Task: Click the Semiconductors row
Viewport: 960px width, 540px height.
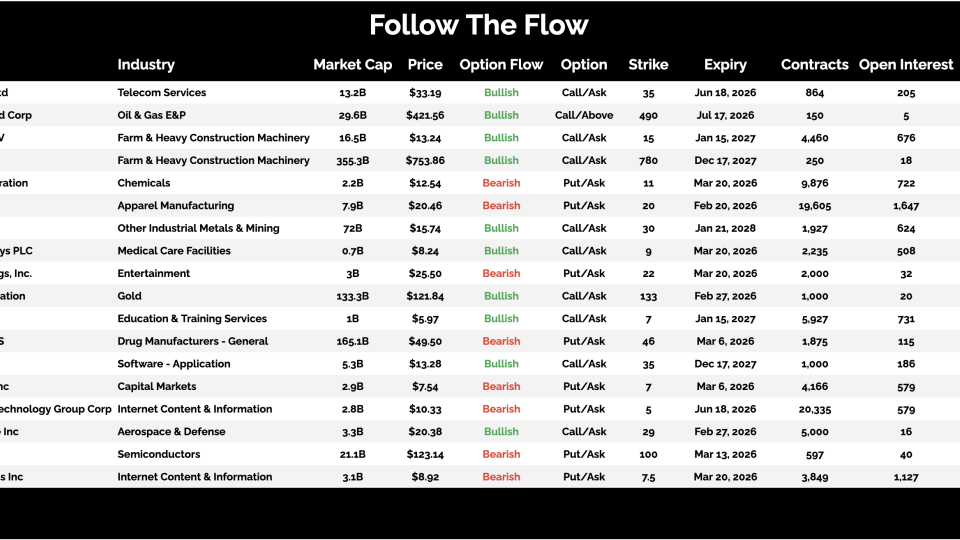Action: [159, 454]
